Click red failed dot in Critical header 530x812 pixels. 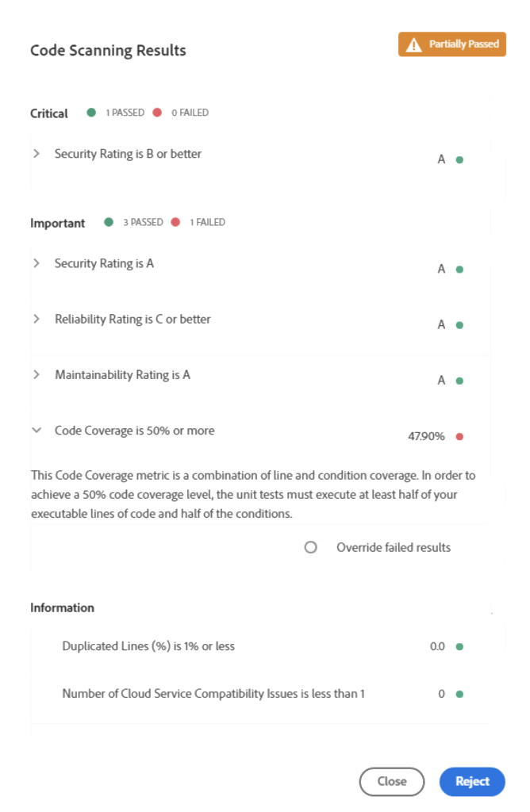click(x=157, y=113)
